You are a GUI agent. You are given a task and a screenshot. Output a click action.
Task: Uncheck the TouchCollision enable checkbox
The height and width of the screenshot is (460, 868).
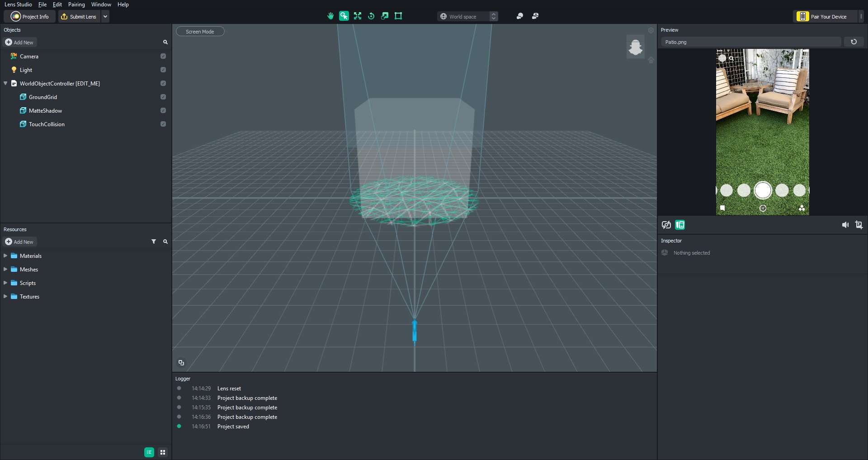click(x=163, y=124)
